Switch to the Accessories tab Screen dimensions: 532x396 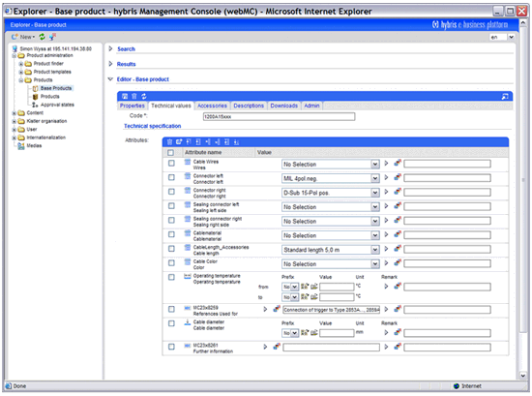coord(212,106)
